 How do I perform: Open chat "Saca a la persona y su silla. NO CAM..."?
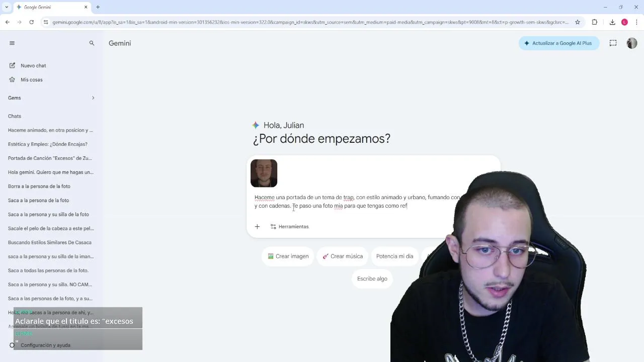tap(50, 285)
